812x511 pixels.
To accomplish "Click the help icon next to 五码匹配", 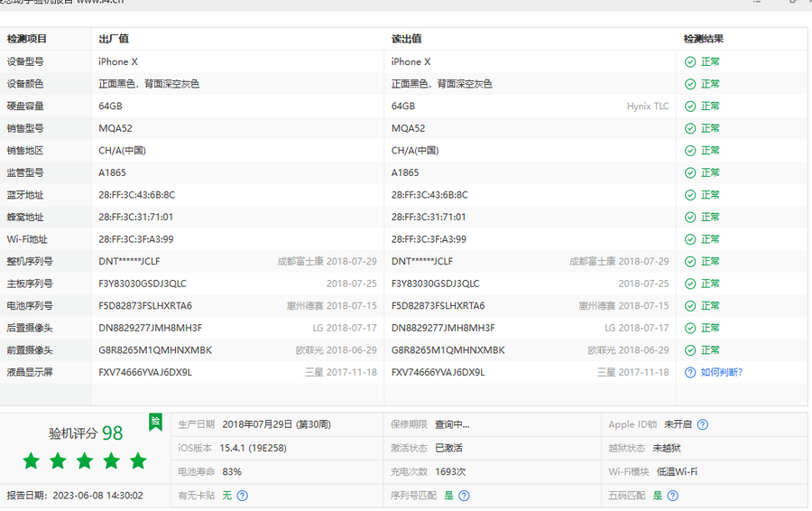I will (x=673, y=496).
